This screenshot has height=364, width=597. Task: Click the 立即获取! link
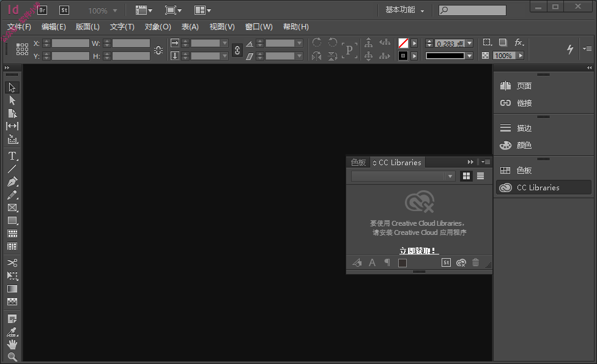tap(419, 251)
